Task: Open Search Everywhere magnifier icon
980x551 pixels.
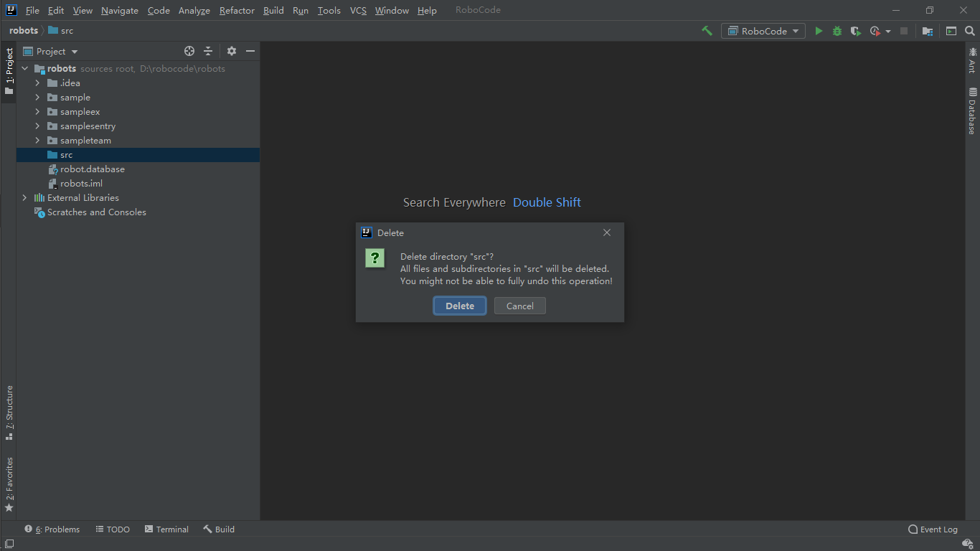Action: 970,31
